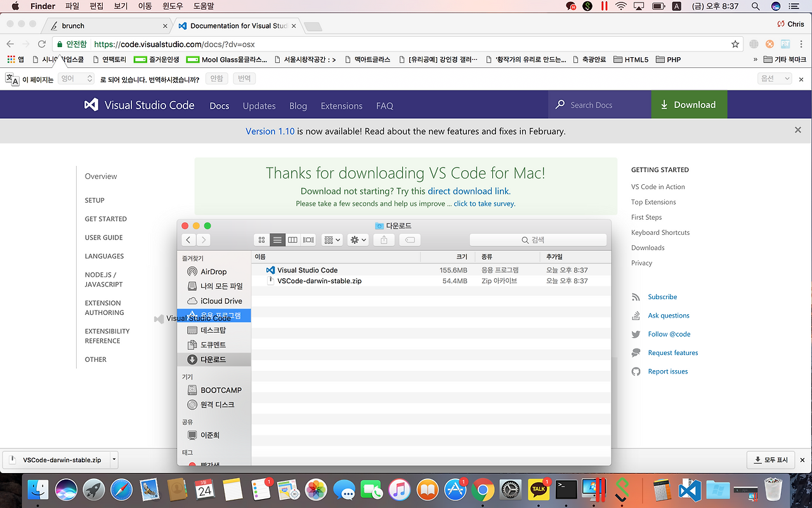Click the 안함 button in translate bar

pyautogui.click(x=216, y=79)
